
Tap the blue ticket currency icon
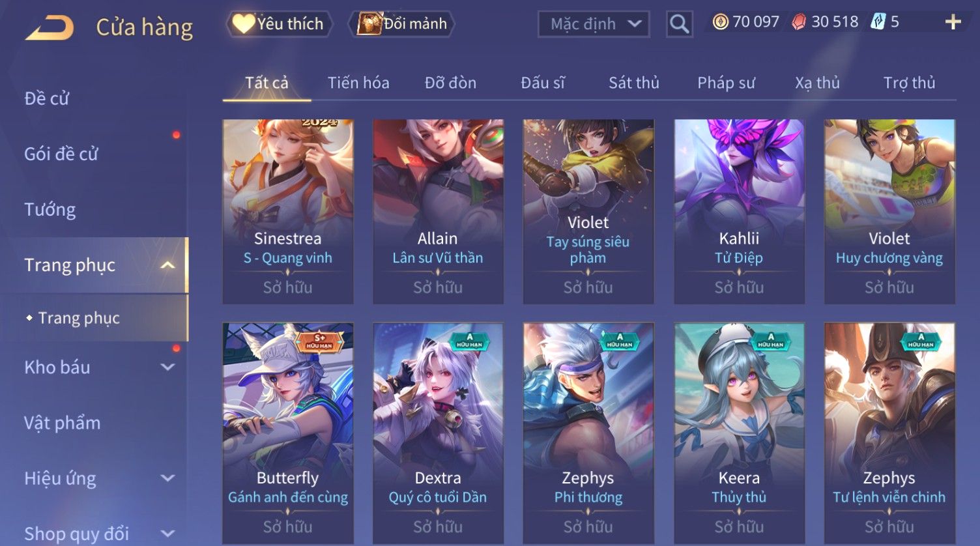878,22
